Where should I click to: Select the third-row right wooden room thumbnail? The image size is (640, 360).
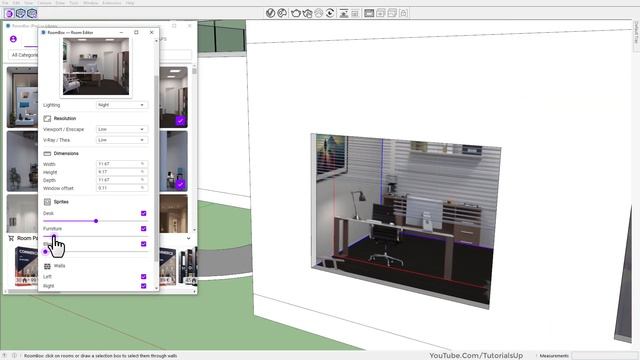click(x=173, y=213)
